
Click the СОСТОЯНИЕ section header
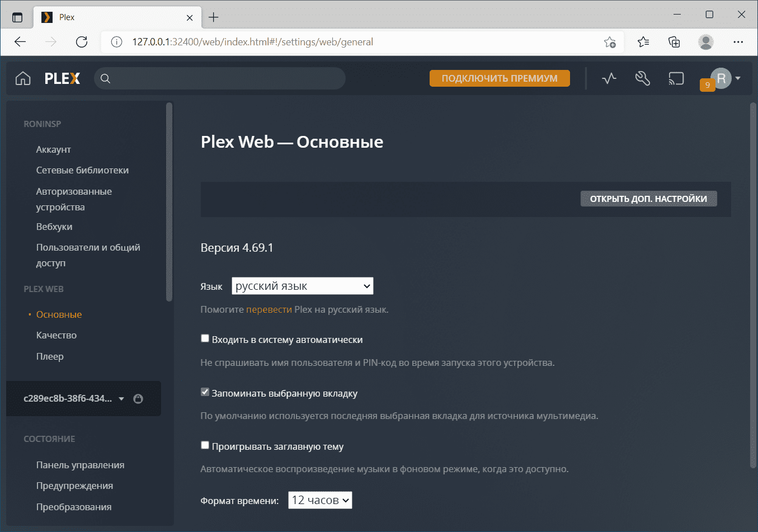[49, 439]
